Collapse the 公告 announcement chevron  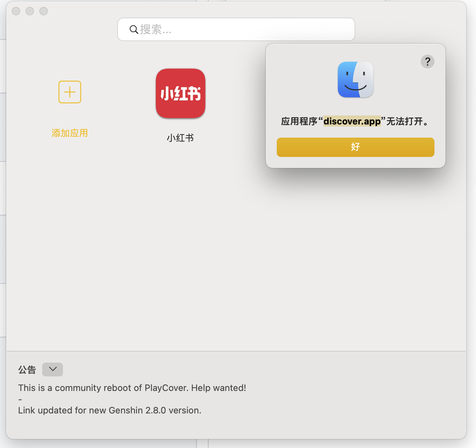pos(53,370)
